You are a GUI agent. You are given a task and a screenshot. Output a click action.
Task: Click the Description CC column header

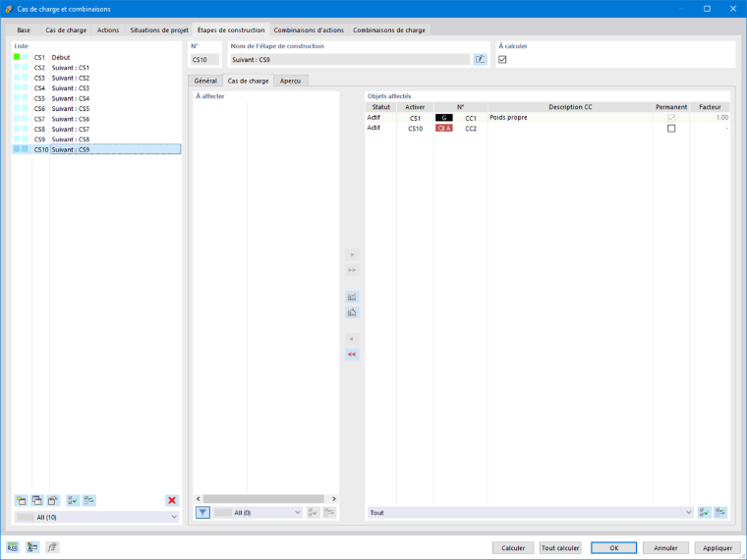click(570, 107)
